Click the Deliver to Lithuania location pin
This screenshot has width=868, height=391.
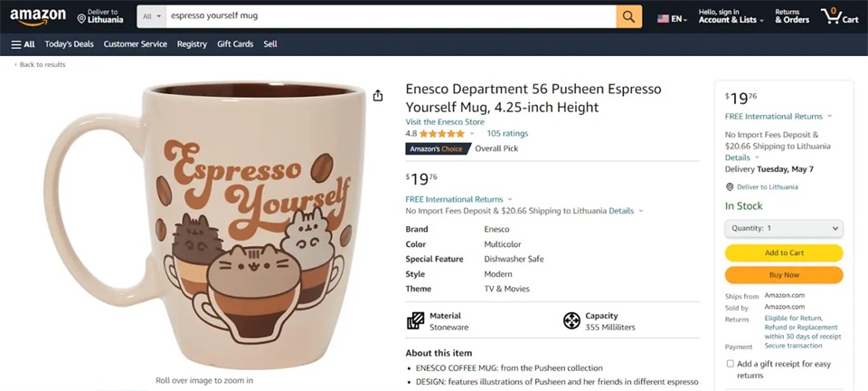81,18
